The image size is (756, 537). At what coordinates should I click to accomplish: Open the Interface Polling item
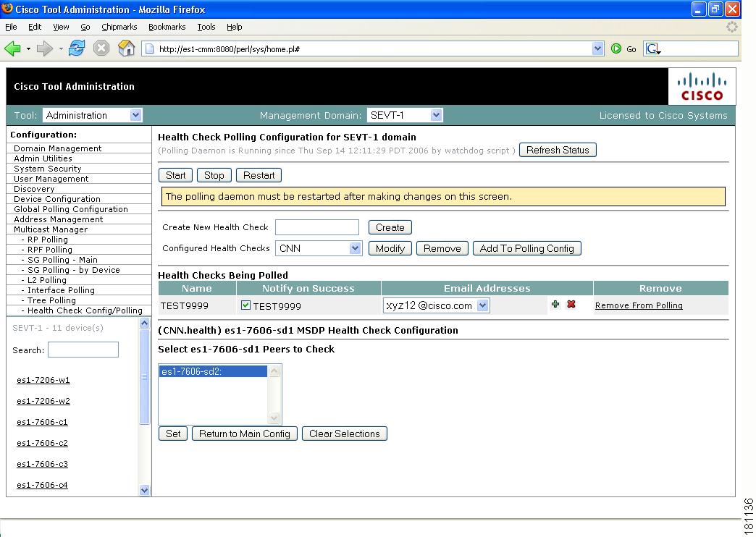pos(61,290)
